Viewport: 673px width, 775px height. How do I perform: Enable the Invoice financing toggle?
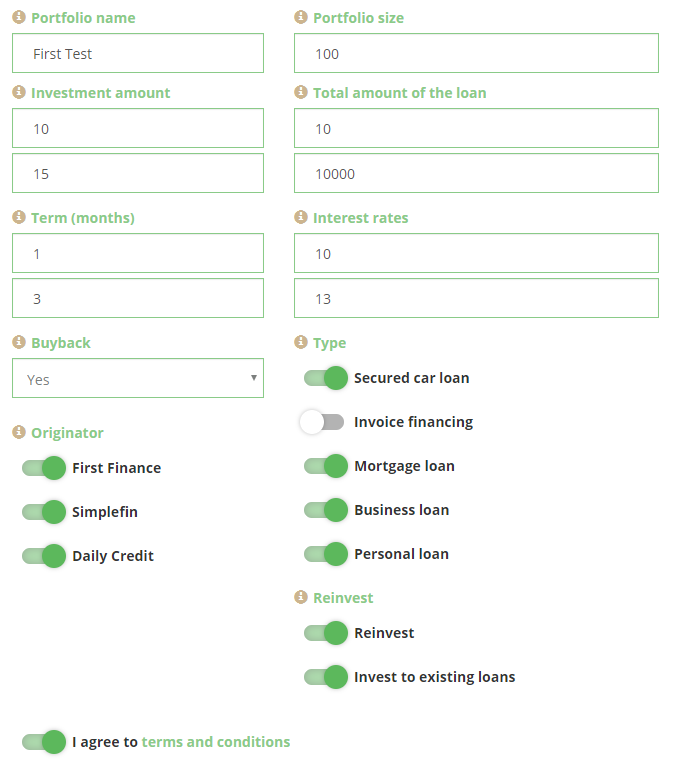(x=322, y=422)
